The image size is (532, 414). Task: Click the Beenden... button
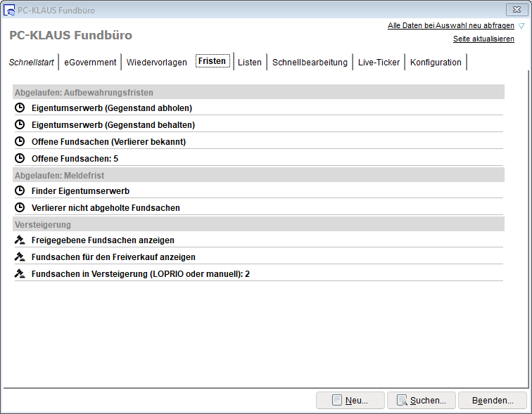492,401
